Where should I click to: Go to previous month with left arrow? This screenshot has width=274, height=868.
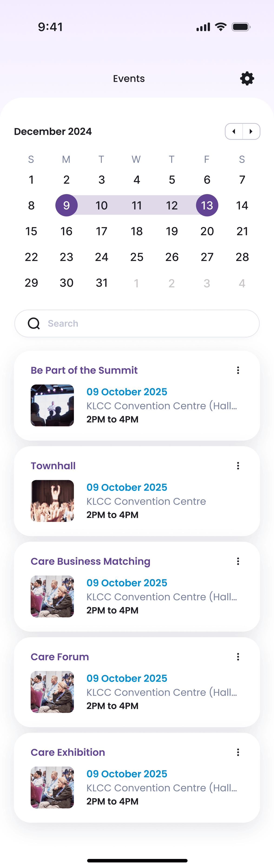click(234, 131)
